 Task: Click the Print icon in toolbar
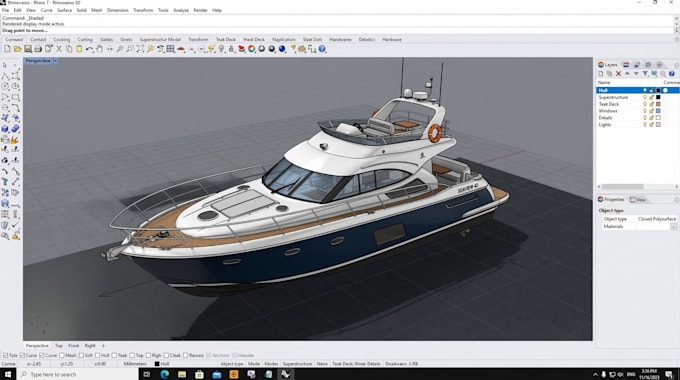[38, 49]
